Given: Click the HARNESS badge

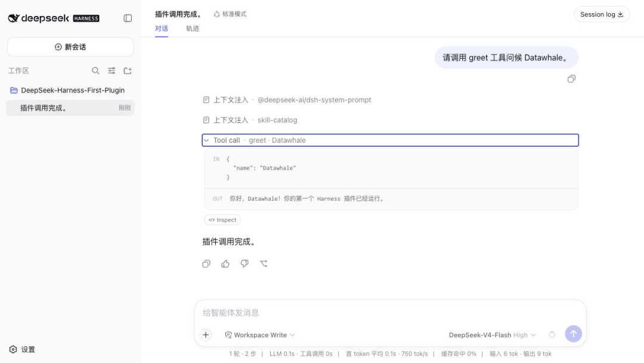Looking at the screenshot, I should 86,19.
